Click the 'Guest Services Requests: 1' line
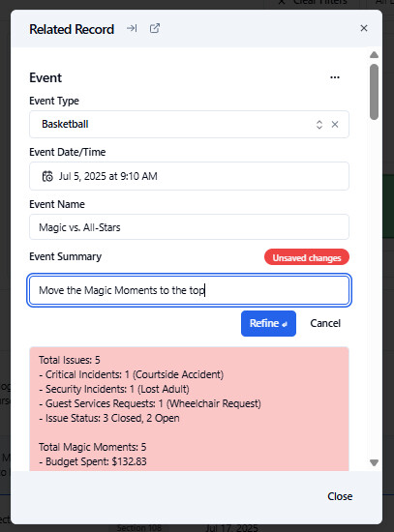Viewport: 394px width, 532px height. (150, 403)
